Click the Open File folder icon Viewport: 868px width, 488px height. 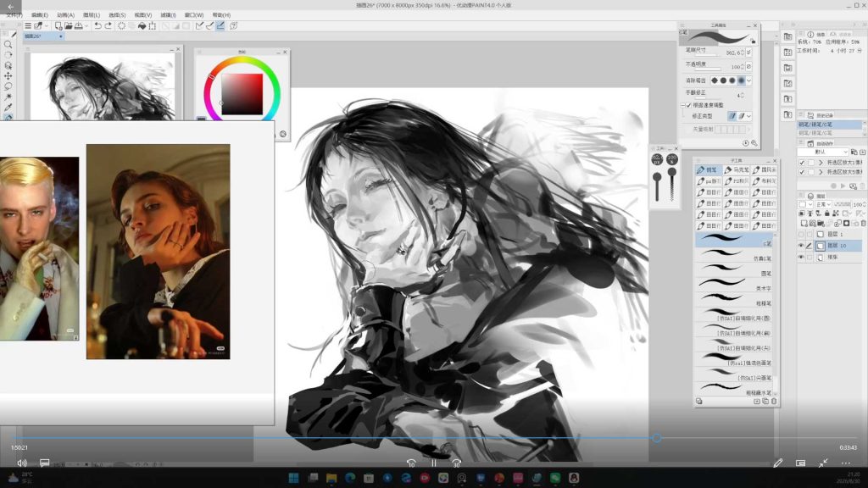point(69,26)
